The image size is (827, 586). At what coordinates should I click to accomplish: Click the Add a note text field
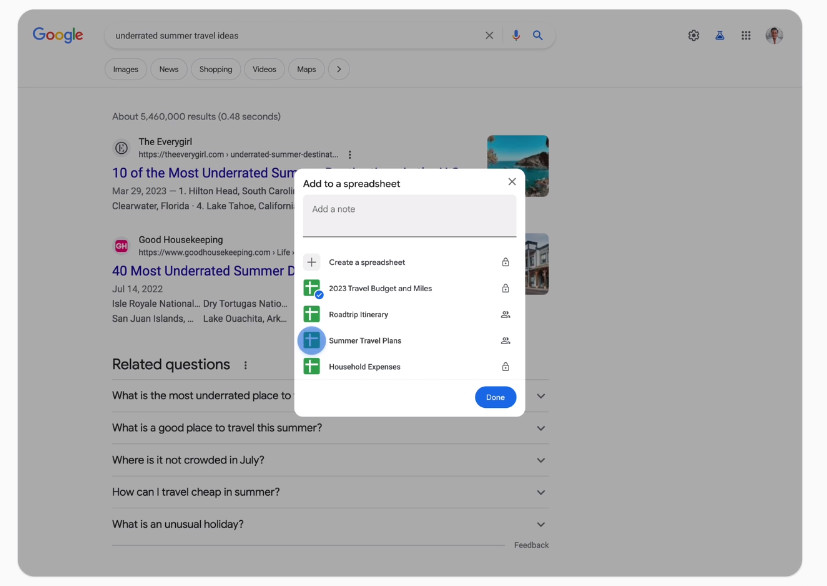[x=409, y=216]
